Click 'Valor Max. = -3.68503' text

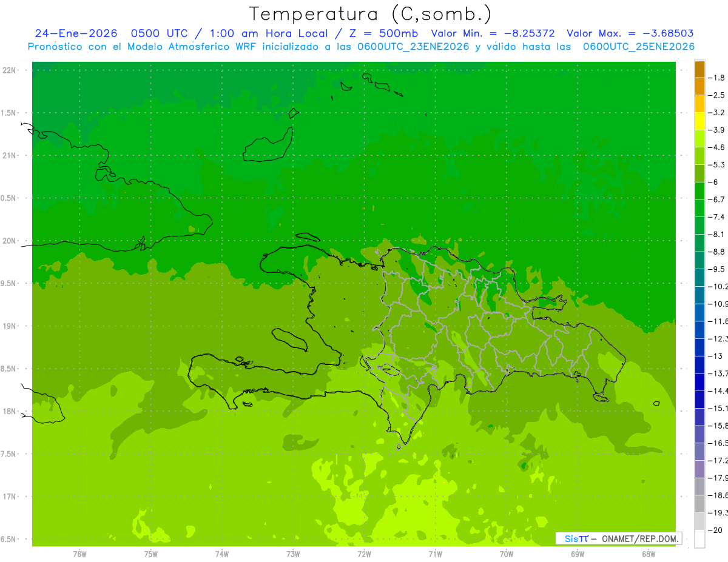point(630,33)
